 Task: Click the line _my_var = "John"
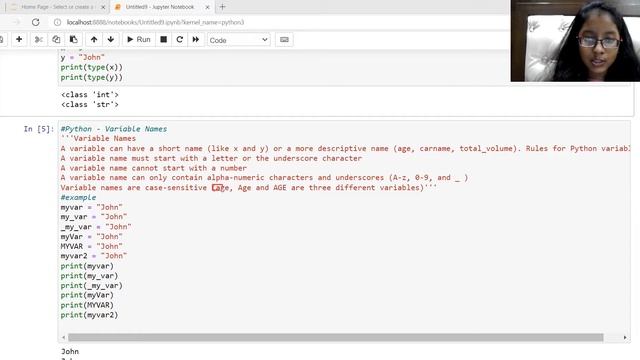pyautogui.click(x=96, y=227)
